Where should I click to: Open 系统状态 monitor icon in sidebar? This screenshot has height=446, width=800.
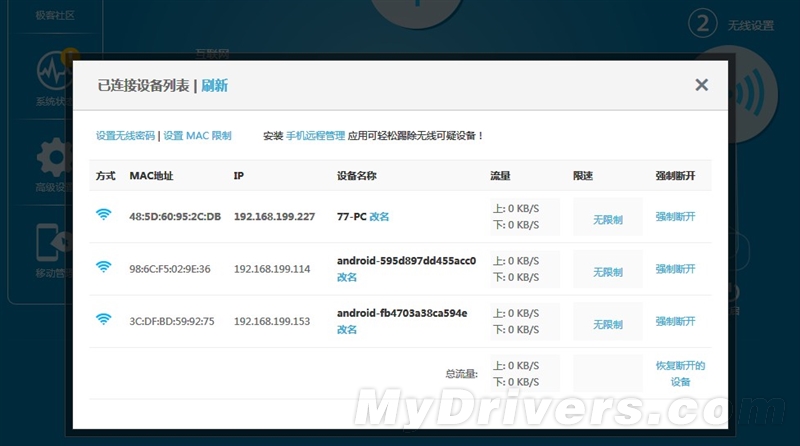coord(52,76)
